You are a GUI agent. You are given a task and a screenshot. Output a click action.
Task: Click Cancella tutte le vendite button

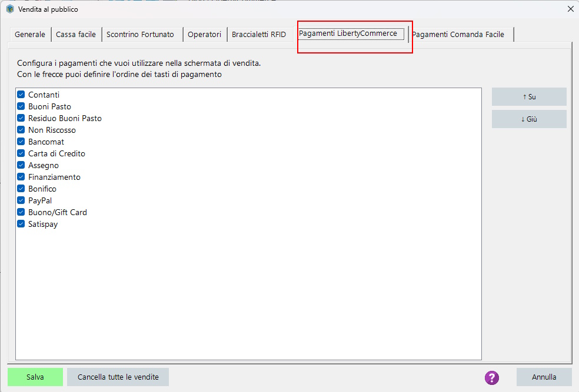(x=118, y=377)
